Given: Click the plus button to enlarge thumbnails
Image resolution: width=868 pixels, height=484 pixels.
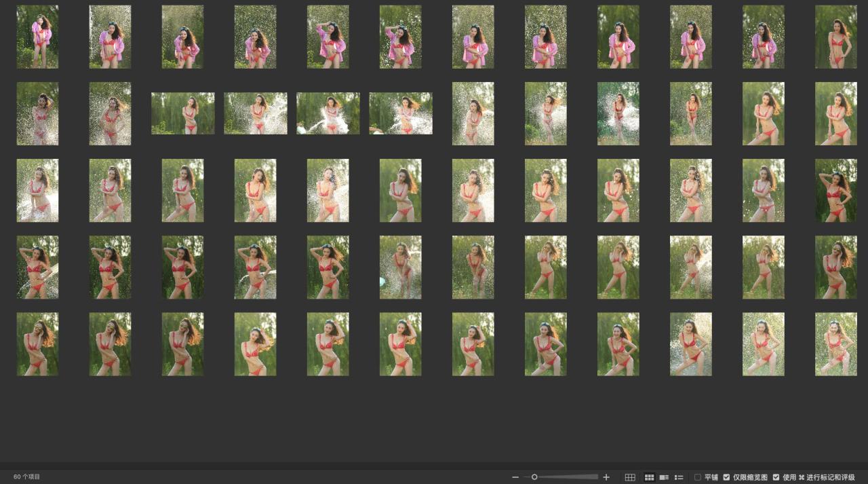Looking at the screenshot, I should pyautogui.click(x=606, y=477).
